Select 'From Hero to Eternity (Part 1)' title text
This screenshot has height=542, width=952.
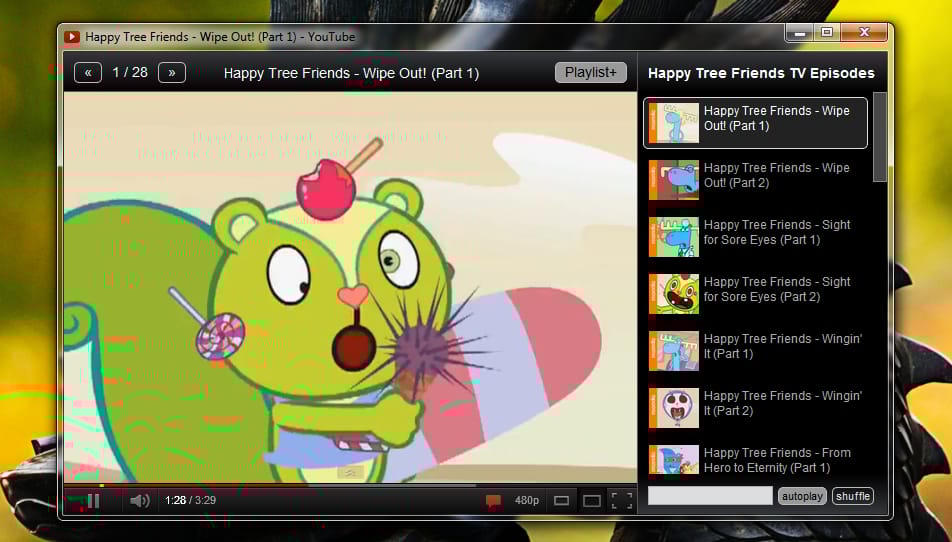[x=777, y=461]
